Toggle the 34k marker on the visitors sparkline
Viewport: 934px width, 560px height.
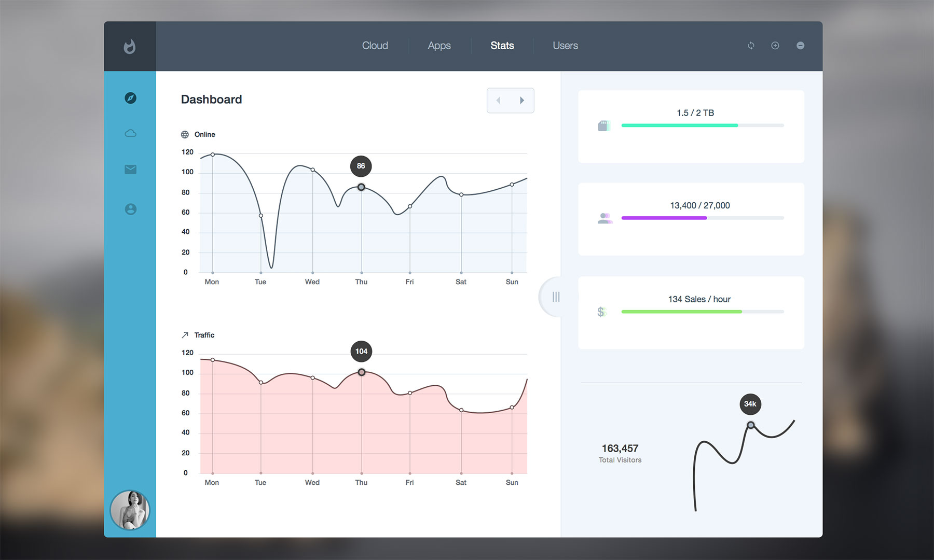coord(750,425)
